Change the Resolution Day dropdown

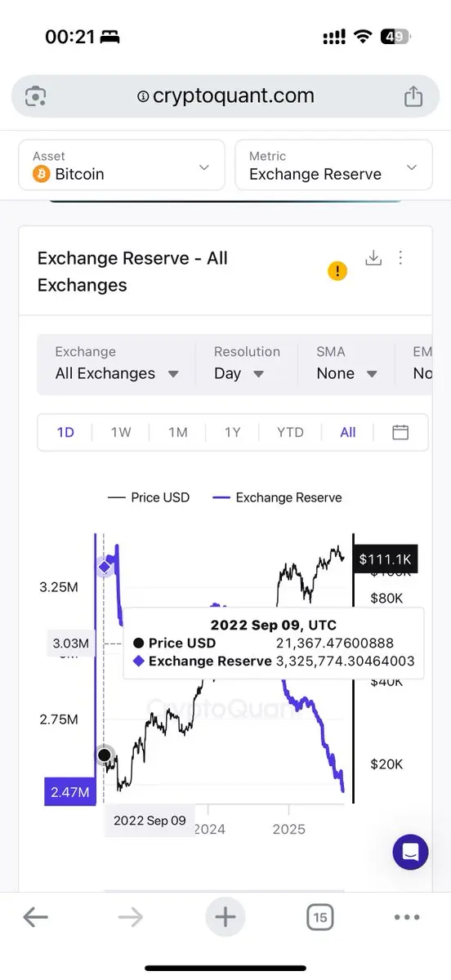[x=247, y=363]
